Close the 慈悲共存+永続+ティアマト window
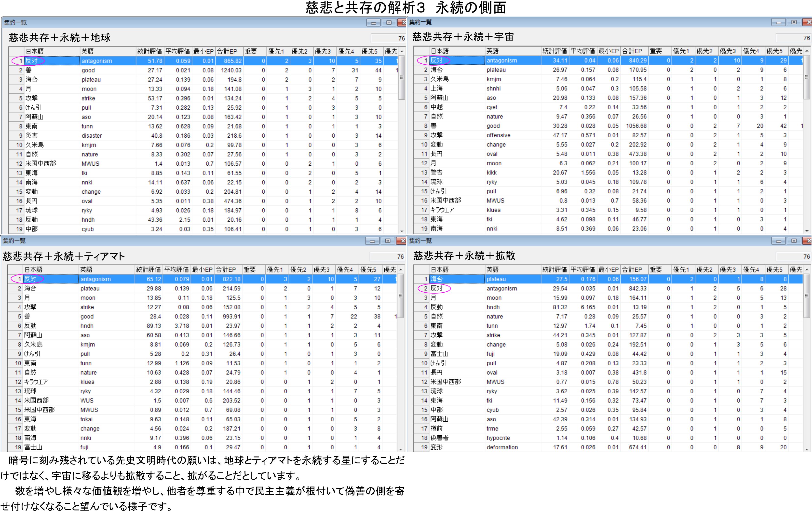 click(x=402, y=241)
